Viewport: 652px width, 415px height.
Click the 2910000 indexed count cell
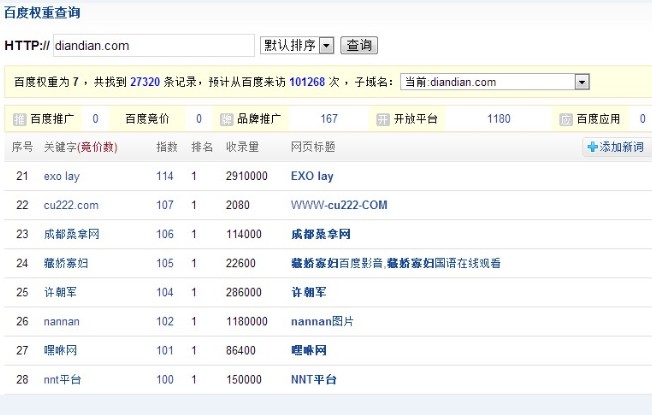247,176
